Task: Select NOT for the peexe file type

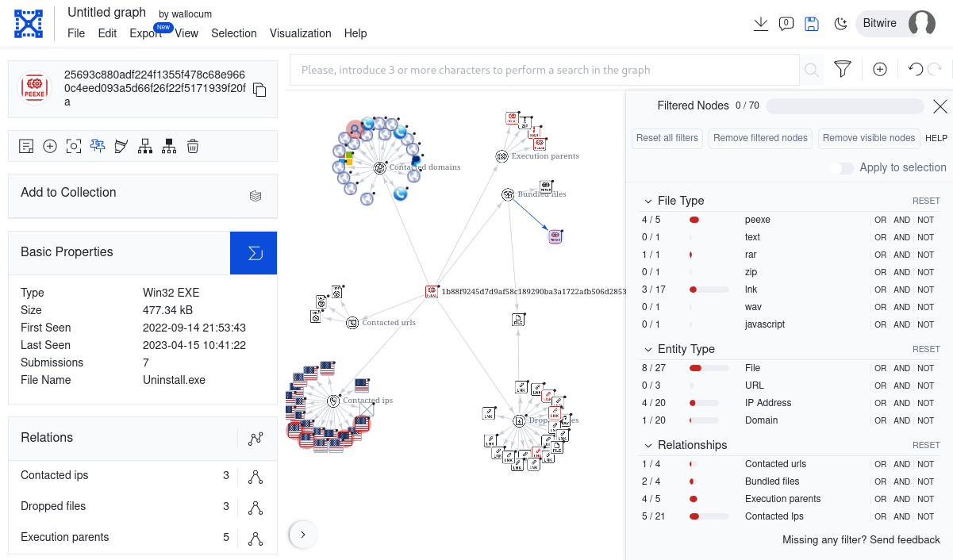Action: coord(925,220)
